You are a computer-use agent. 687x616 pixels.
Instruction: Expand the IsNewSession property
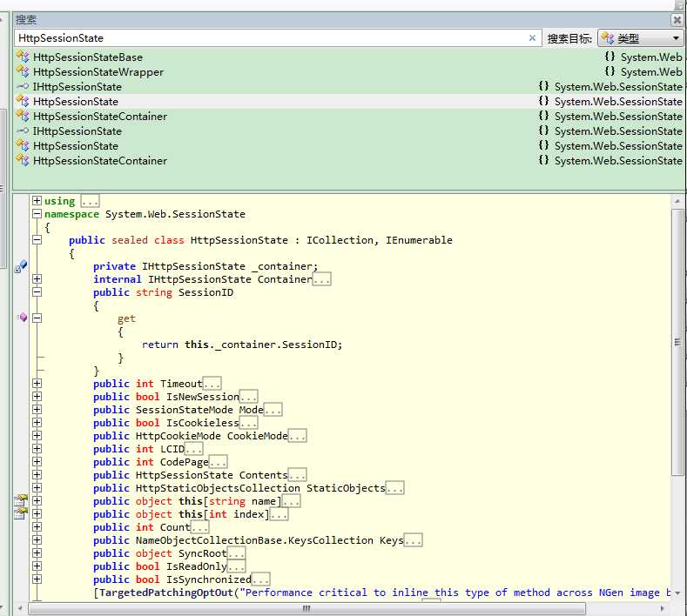(37, 397)
